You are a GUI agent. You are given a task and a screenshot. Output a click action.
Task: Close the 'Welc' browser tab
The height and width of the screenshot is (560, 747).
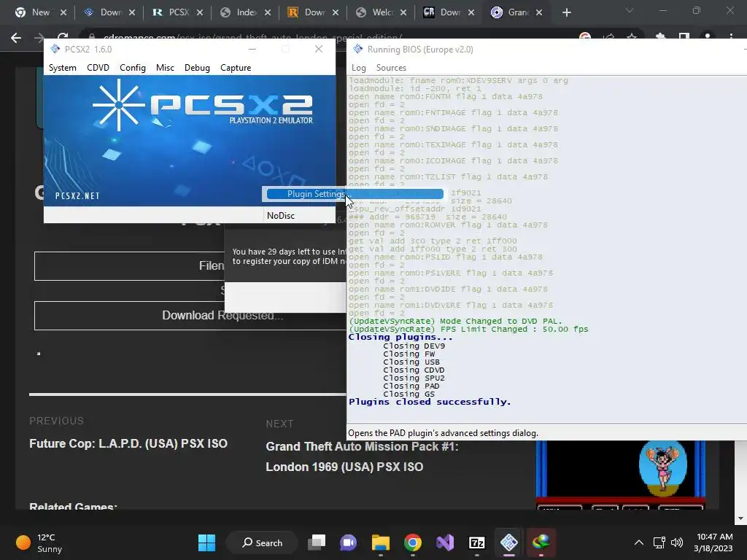403,12
